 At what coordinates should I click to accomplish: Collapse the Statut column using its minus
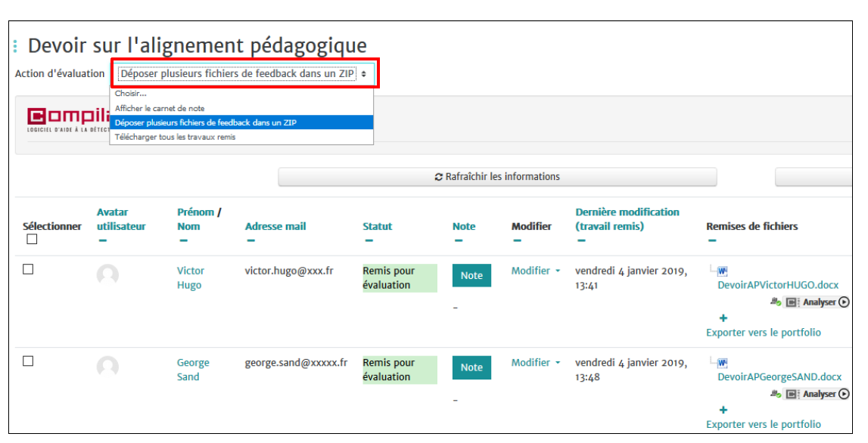[x=369, y=241]
